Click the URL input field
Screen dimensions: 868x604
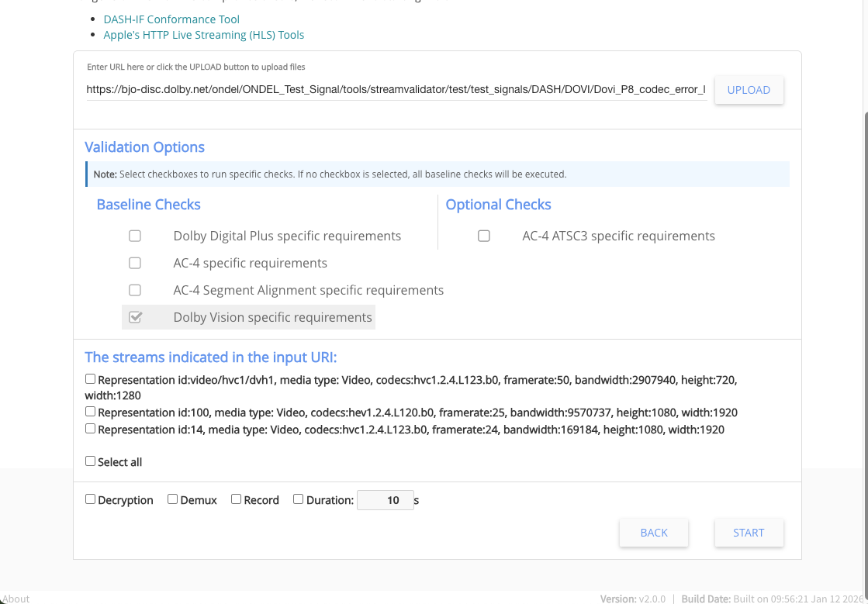click(x=396, y=90)
